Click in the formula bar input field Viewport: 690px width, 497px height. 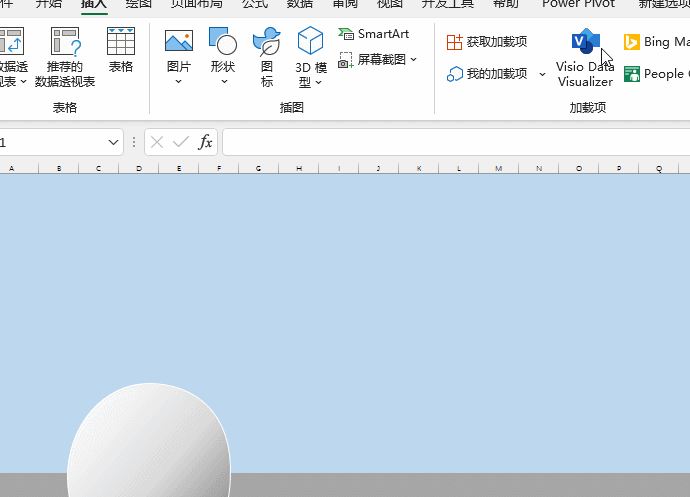pyautogui.click(x=450, y=142)
